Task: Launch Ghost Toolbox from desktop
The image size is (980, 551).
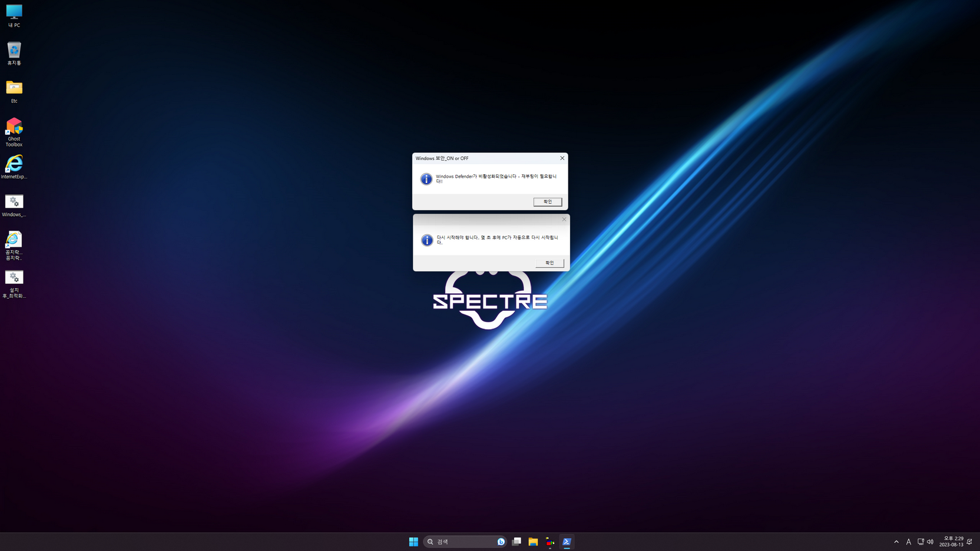Action: click(x=14, y=132)
